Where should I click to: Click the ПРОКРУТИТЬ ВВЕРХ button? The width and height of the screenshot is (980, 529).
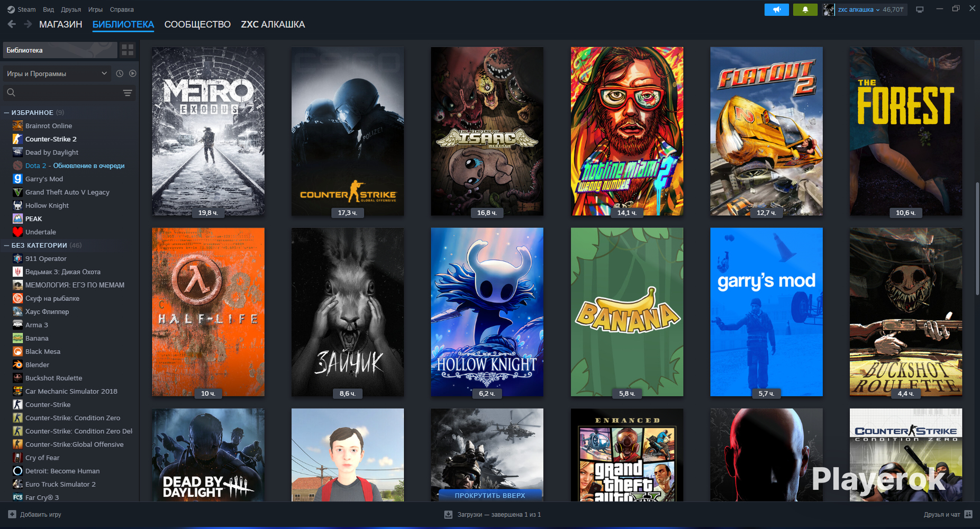(489, 496)
